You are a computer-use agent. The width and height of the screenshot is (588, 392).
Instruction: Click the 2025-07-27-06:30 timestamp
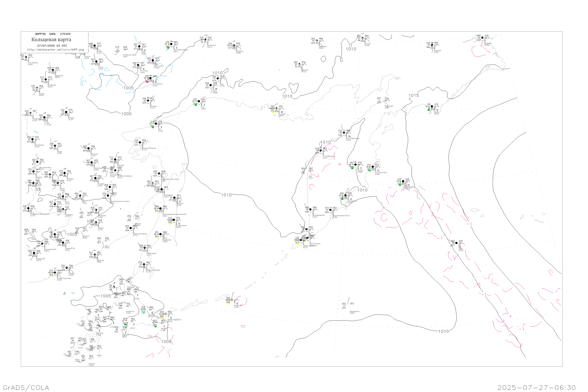[x=536, y=387]
